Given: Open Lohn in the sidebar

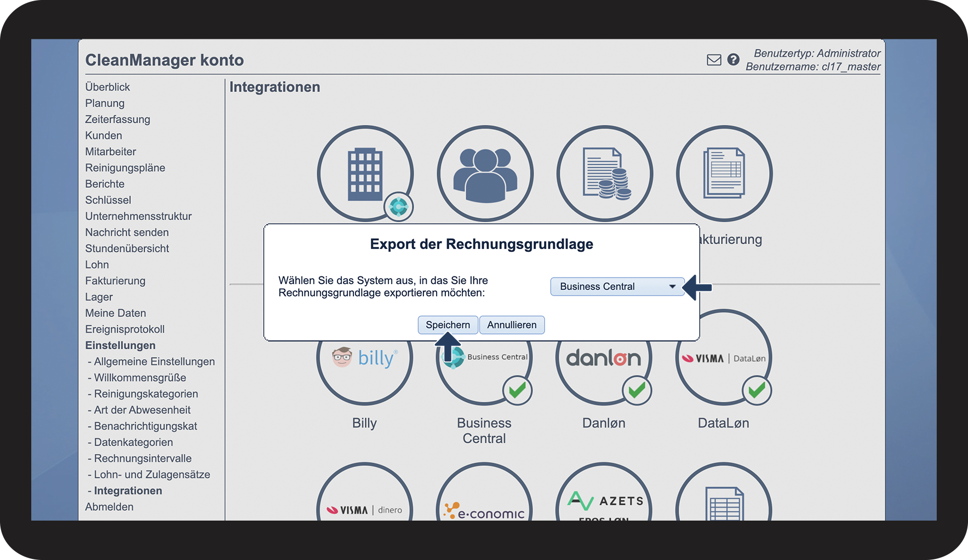Looking at the screenshot, I should pyautogui.click(x=97, y=264).
